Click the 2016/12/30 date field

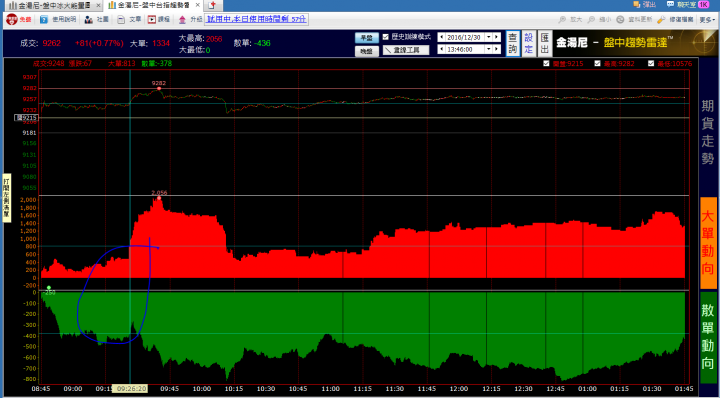pos(465,37)
